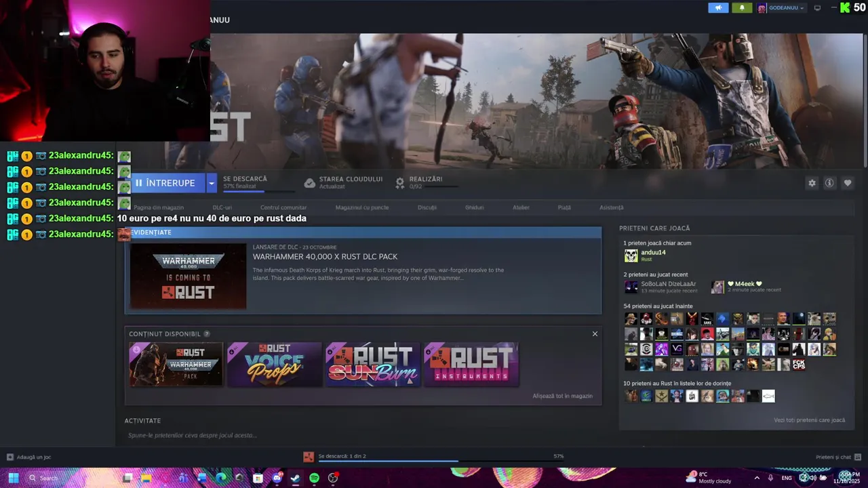Screen dimensions: 868x488
Task: Click the cloud status icon
Action: [x=310, y=183]
